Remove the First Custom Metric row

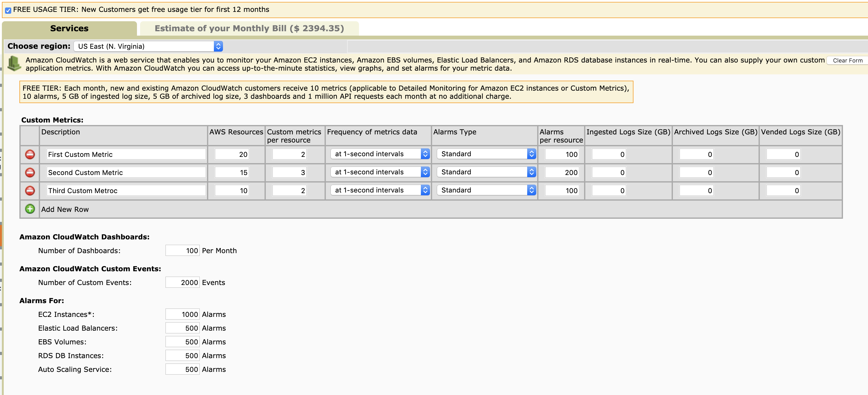[x=30, y=154]
